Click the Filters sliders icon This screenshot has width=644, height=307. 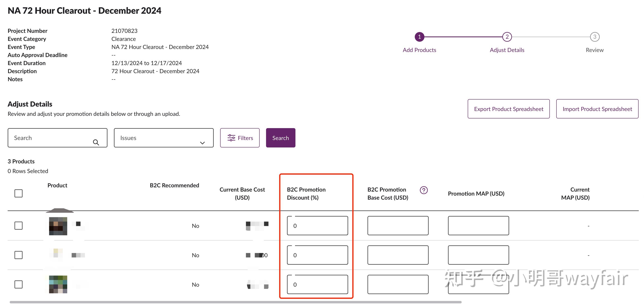pos(231,138)
